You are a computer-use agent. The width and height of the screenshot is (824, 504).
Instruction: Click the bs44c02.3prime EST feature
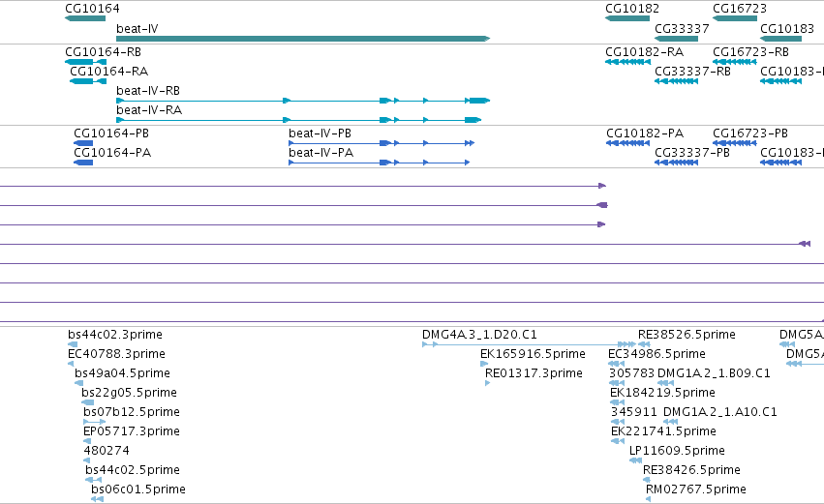73,344
